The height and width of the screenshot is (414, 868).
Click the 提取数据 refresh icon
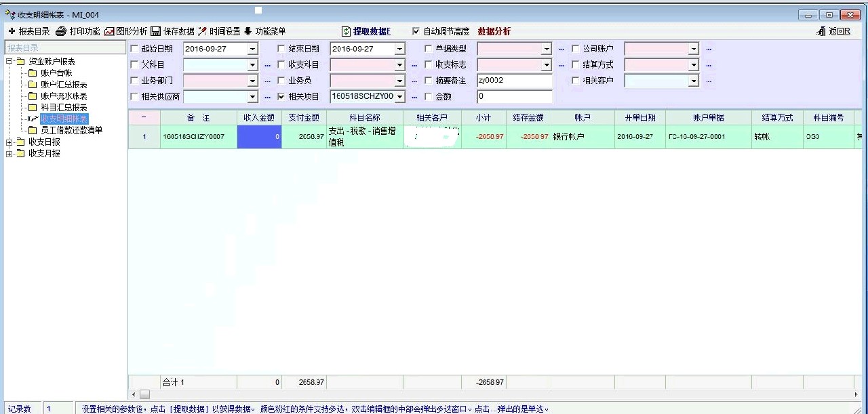pos(346,31)
